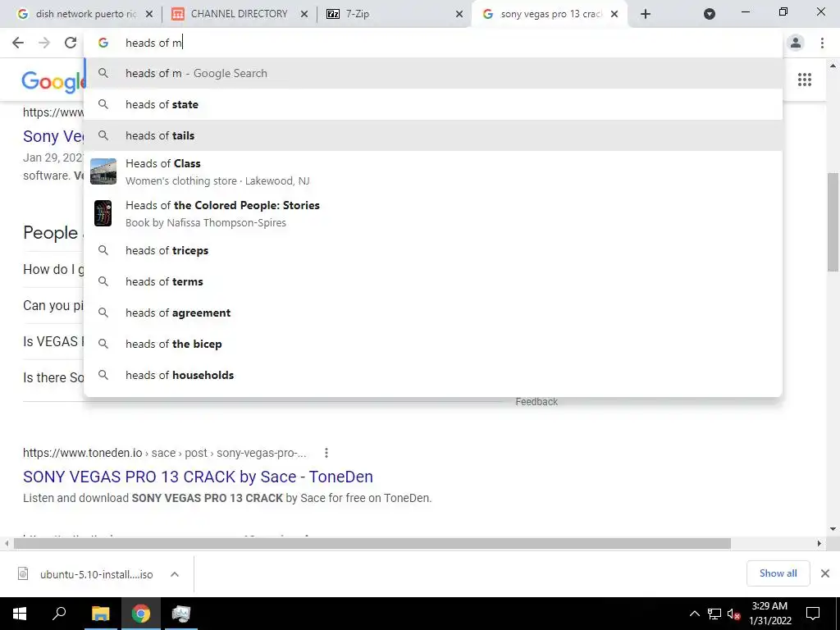840x630 pixels.
Task: Choose the heads of triceps suggestion
Action: coord(433,250)
